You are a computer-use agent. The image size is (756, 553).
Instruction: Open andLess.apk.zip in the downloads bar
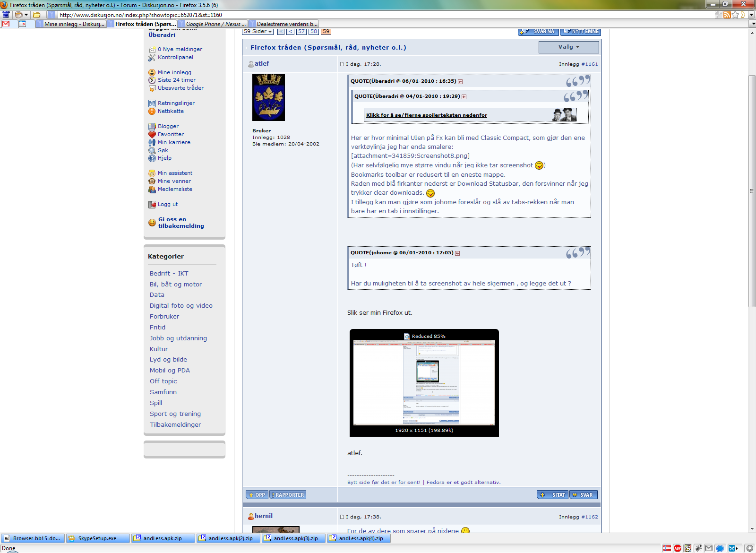163,538
